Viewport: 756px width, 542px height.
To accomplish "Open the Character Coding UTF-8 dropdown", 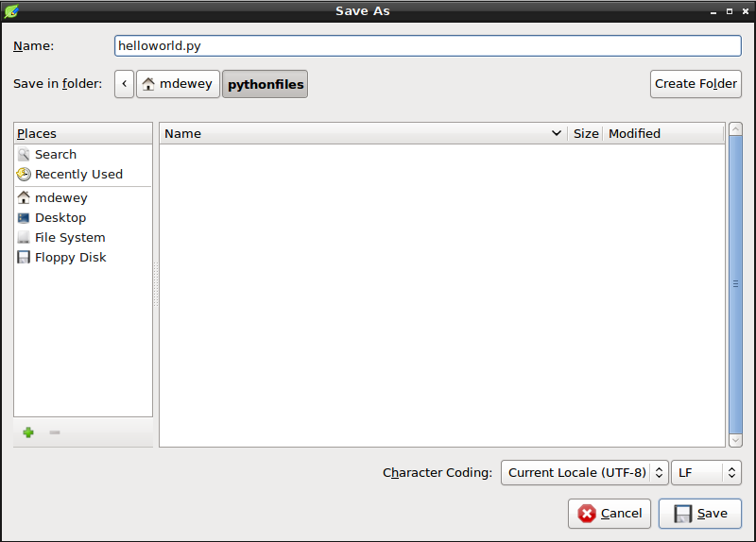I will pyautogui.click(x=585, y=473).
